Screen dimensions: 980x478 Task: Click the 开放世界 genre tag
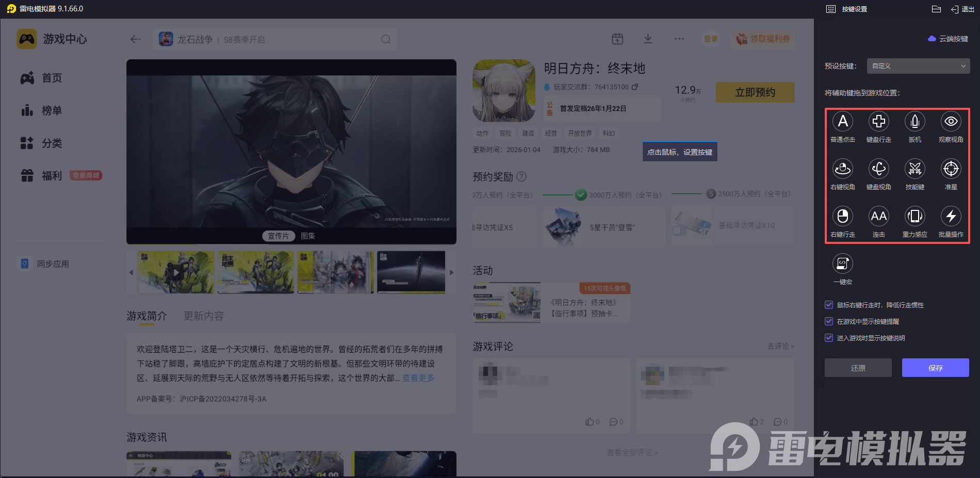(580, 133)
